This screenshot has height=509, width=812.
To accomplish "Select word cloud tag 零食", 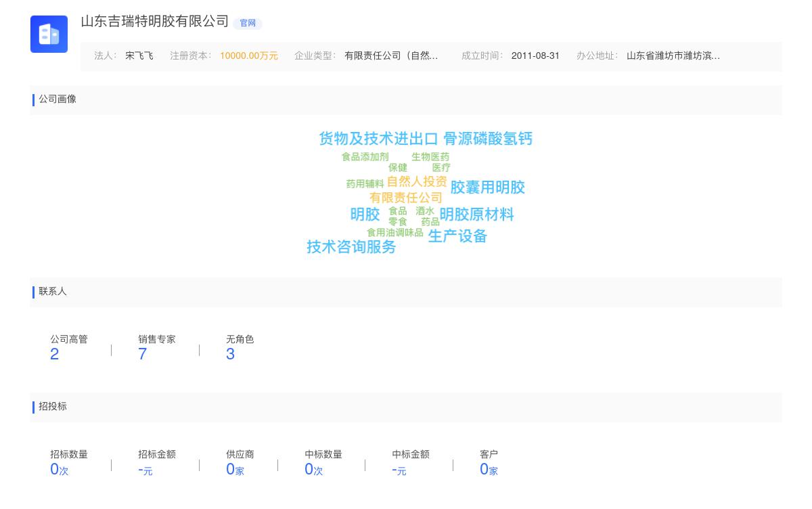I will pyautogui.click(x=398, y=222).
